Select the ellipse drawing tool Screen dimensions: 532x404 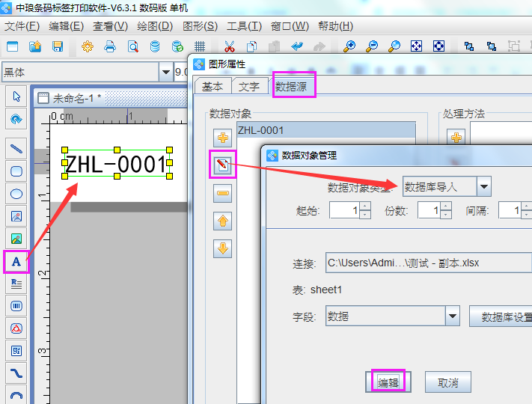(16, 194)
